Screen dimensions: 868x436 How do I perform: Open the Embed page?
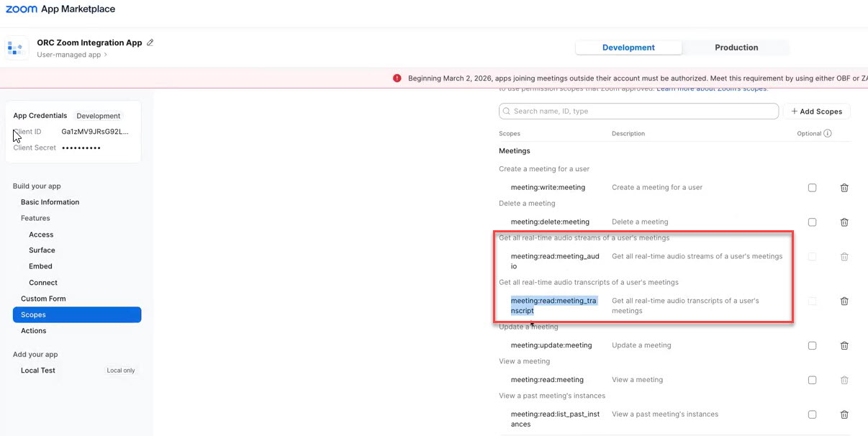tap(40, 266)
